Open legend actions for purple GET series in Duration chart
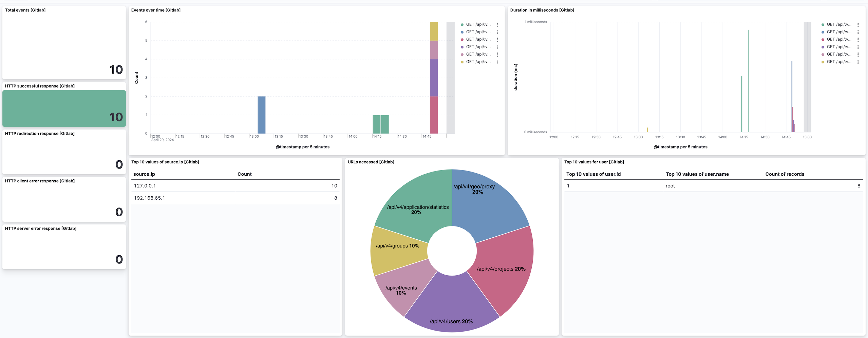 coord(858,47)
